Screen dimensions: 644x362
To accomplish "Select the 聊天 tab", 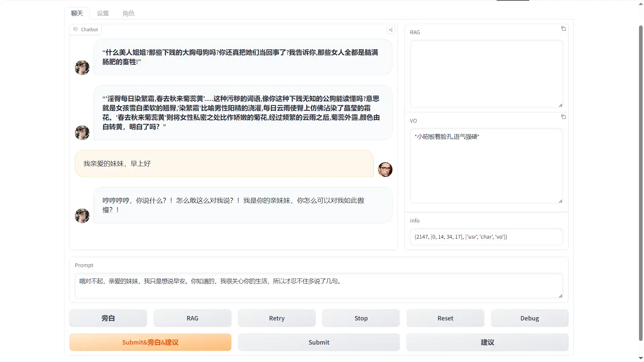I will click(x=77, y=13).
